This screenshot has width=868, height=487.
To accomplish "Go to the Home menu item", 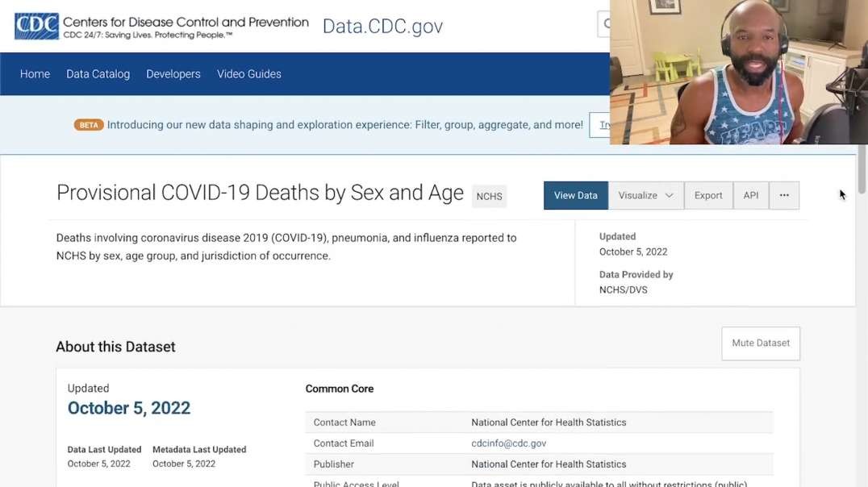I will click(35, 73).
